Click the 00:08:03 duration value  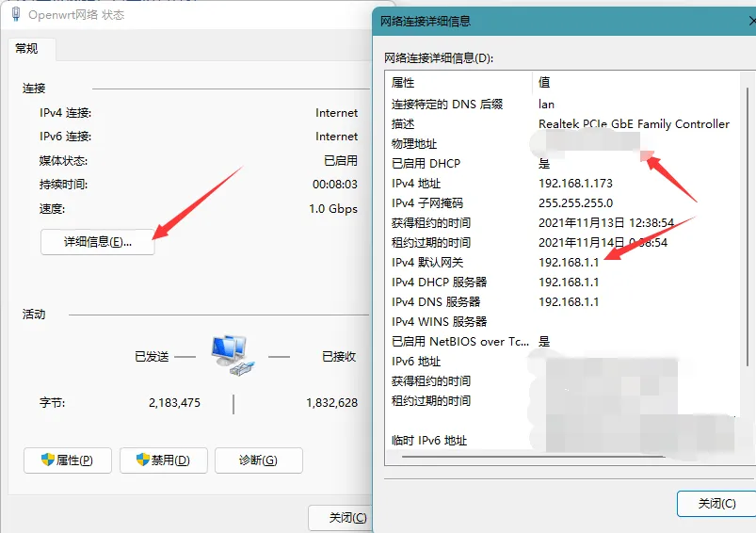point(335,185)
